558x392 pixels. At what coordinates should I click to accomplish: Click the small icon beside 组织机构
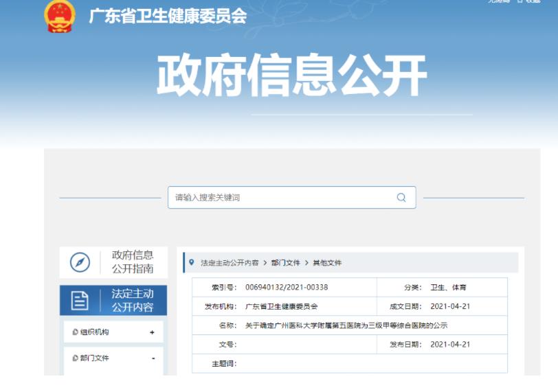[76, 332]
